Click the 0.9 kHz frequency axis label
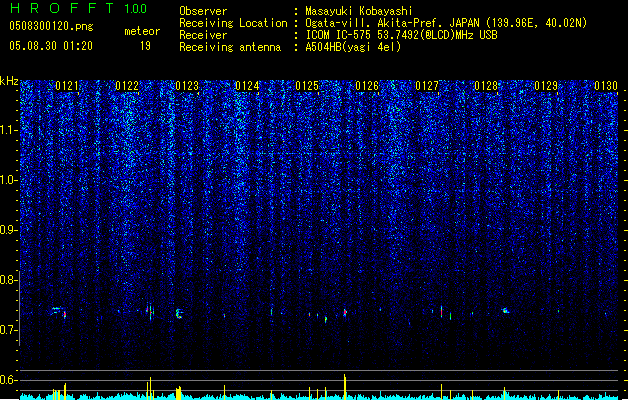 point(9,230)
